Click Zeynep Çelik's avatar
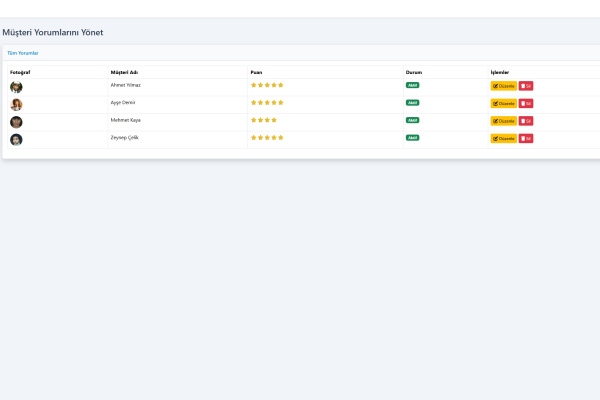Image resolution: width=600 pixels, height=400 pixels. (x=16, y=139)
